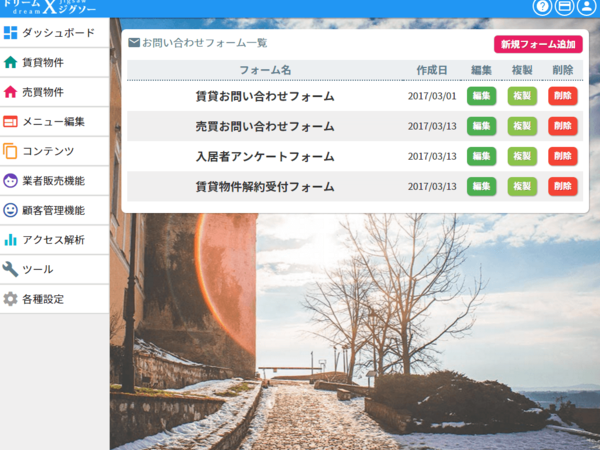Go to 顧客管理機能 in the sidebar
The image size is (600, 450).
(x=54, y=210)
